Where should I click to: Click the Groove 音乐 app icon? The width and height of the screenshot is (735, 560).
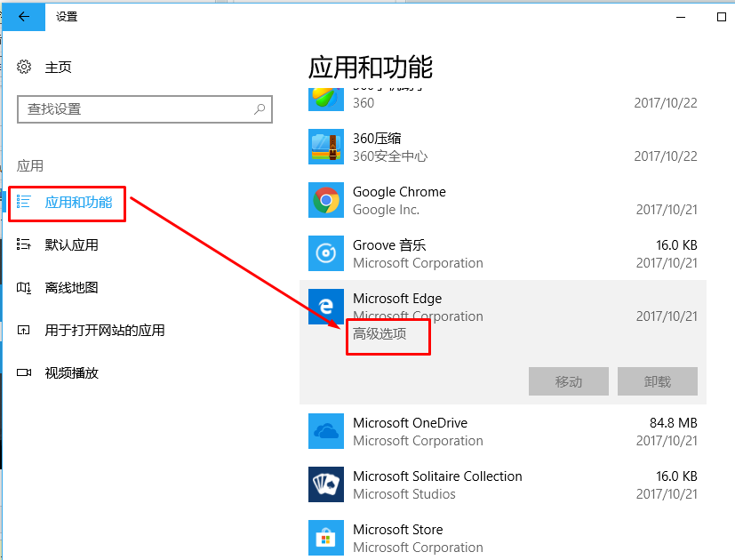coord(325,253)
